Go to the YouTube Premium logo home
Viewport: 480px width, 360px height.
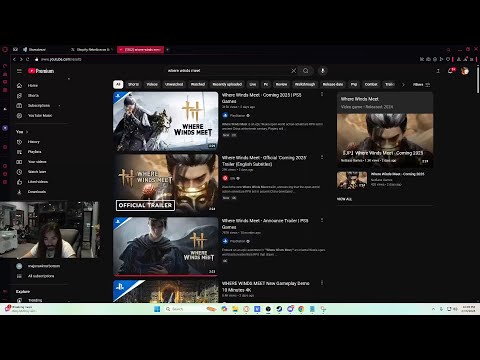pyautogui.click(x=41, y=71)
